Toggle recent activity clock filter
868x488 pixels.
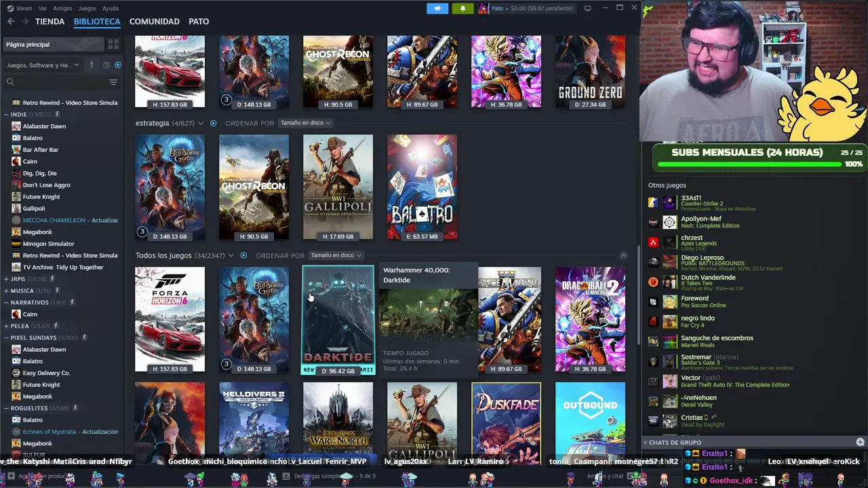pos(106,65)
